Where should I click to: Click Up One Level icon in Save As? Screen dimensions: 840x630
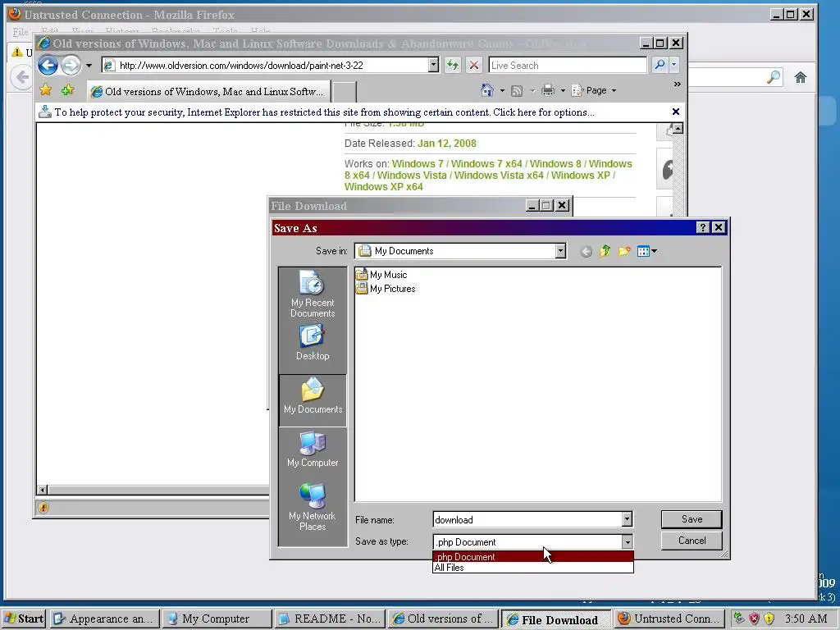(605, 251)
